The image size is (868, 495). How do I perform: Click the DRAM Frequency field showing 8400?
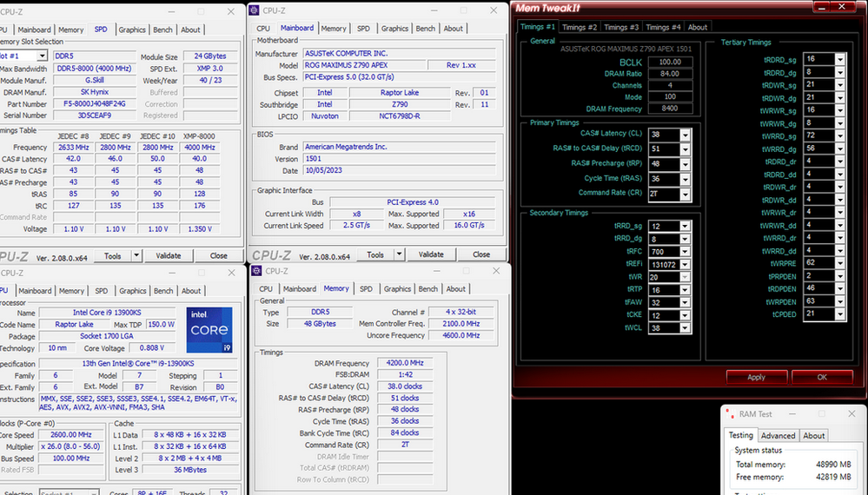pos(670,109)
